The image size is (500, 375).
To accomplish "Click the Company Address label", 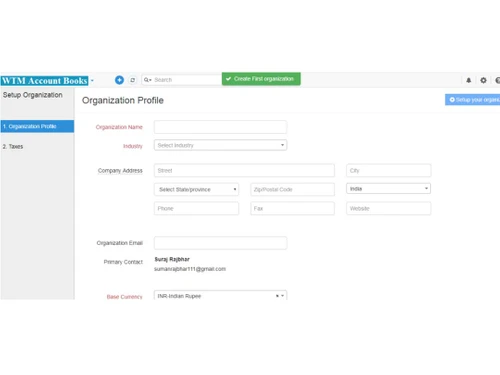I will [x=120, y=171].
